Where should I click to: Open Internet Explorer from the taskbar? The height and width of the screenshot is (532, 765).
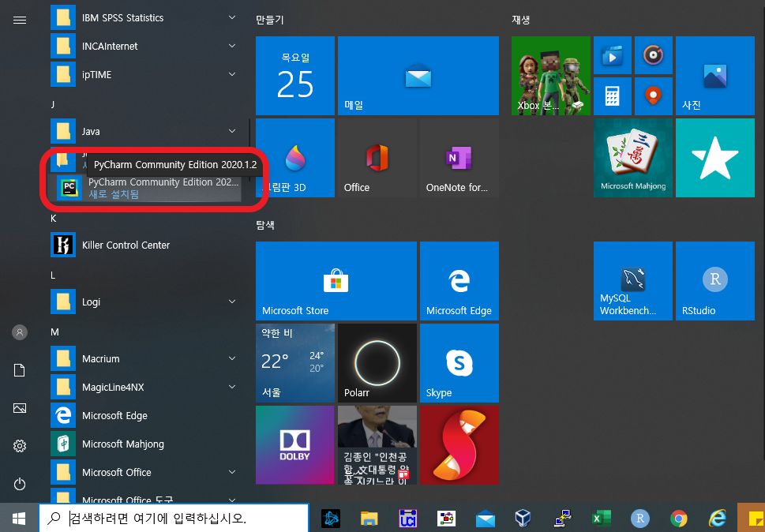point(717,519)
